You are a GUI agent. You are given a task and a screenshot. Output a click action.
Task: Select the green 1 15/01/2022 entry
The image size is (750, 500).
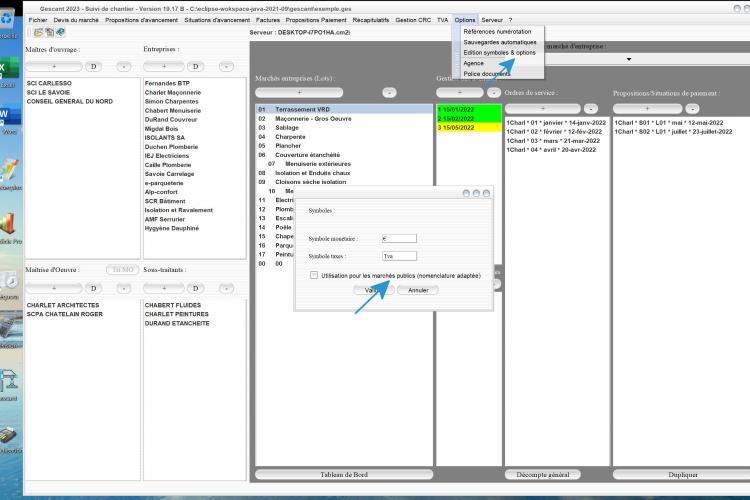(469, 110)
